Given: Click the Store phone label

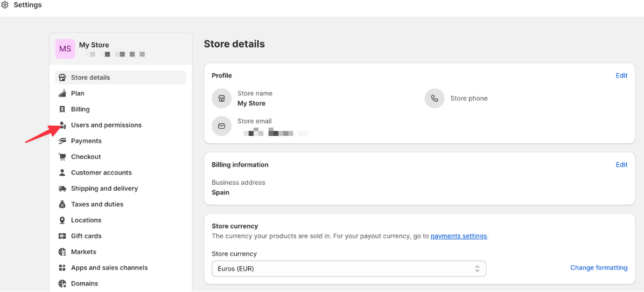Looking at the screenshot, I should pos(469,99).
